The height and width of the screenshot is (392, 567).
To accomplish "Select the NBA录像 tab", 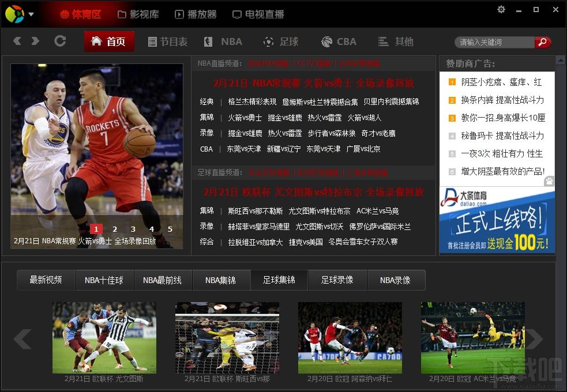I will [396, 280].
